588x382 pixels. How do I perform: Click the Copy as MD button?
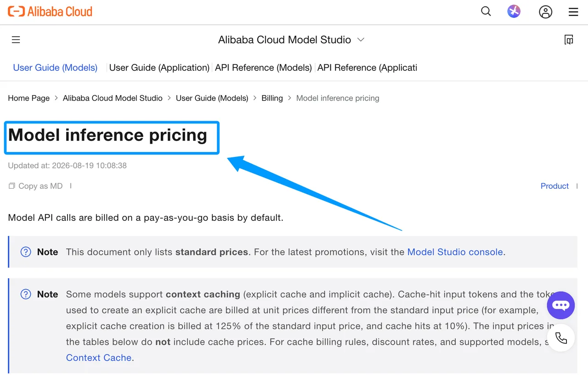pyautogui.click(x=35, y=186)
